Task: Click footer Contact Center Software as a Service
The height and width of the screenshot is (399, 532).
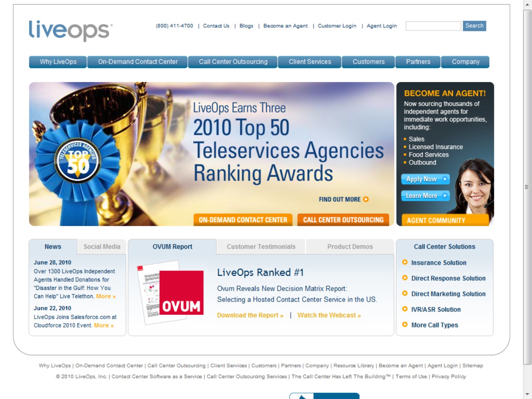Action: [157, 377]
